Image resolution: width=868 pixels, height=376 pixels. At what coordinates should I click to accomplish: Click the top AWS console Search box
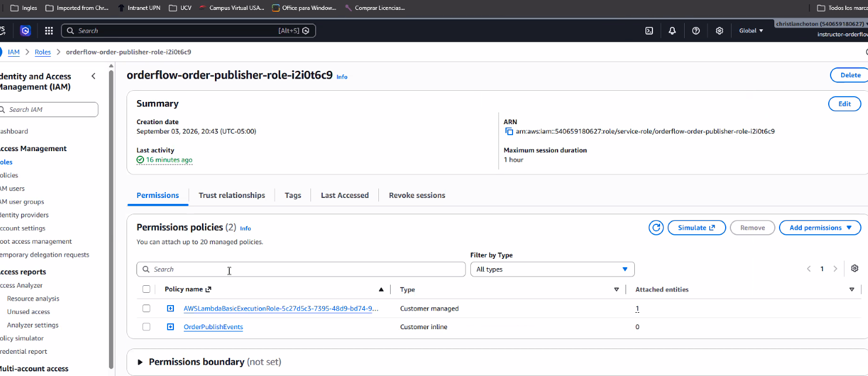click(x=188, y=30)
